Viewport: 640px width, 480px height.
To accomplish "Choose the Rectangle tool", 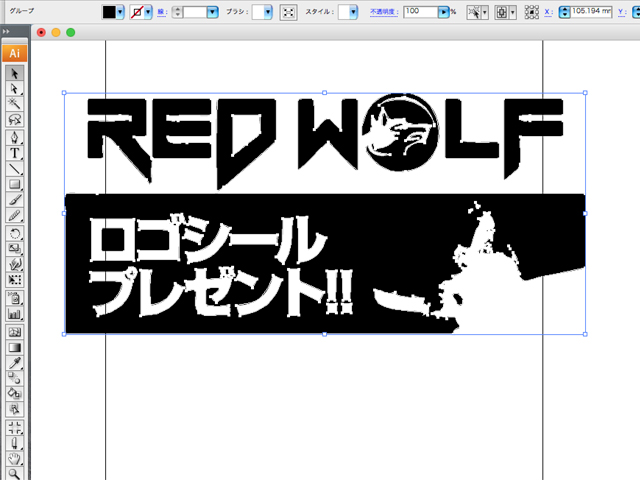I will click(15, 184).
